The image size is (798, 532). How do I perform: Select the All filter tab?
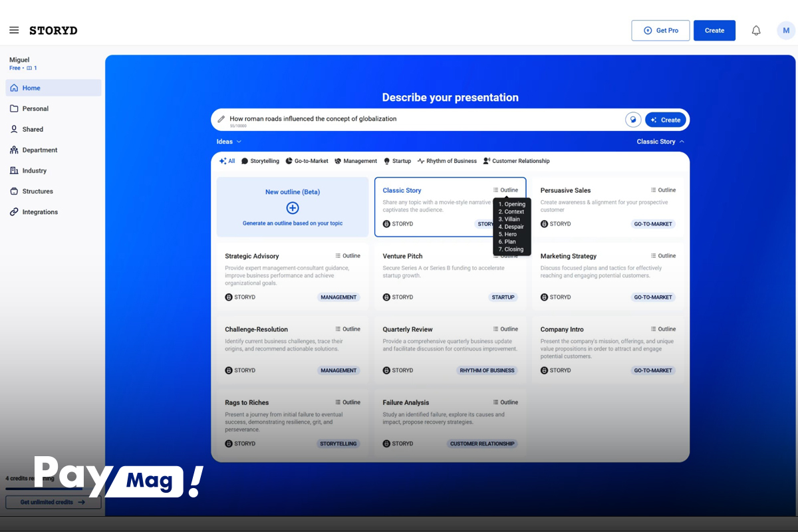227,161
